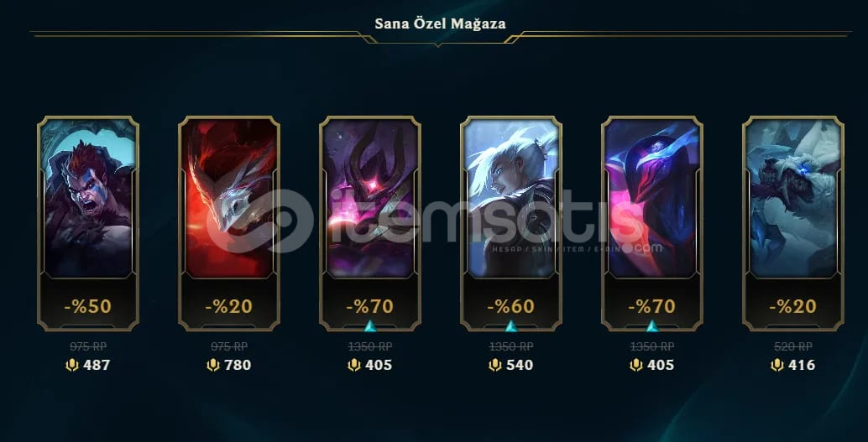
Task: Click the RP coin icon beside 540
Action: 495,365
